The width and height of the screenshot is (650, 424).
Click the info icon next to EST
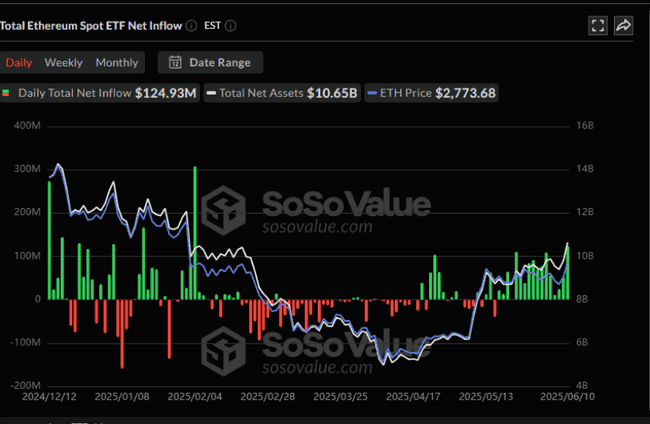pos(231,25)
